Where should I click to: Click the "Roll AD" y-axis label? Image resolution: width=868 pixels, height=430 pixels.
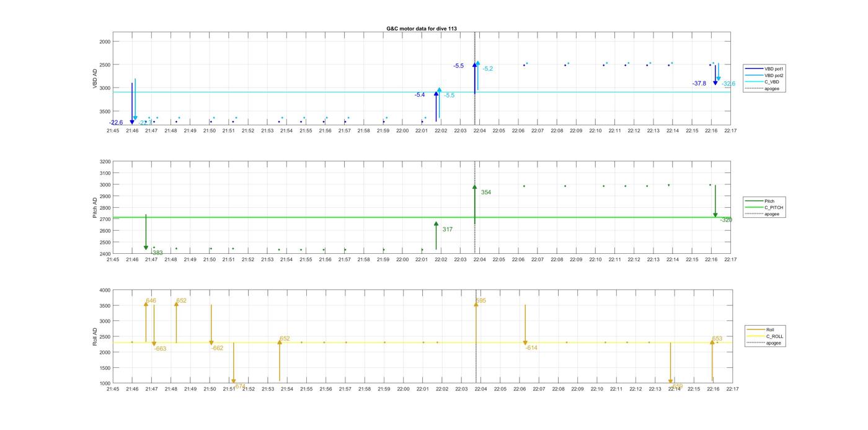pyautogui.click(x=95, y=336)
